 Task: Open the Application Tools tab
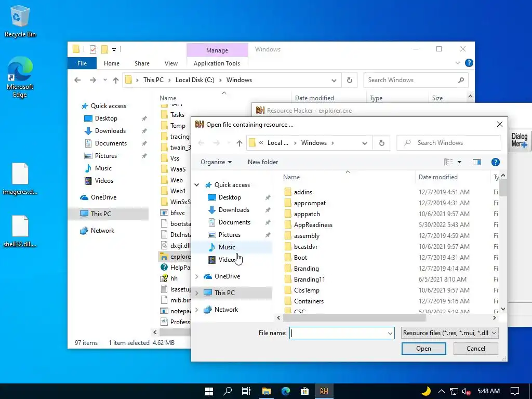coord(217,63)
